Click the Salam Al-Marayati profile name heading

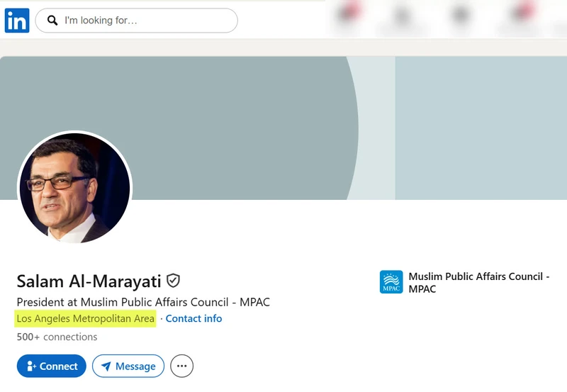(x=89, y=281)
